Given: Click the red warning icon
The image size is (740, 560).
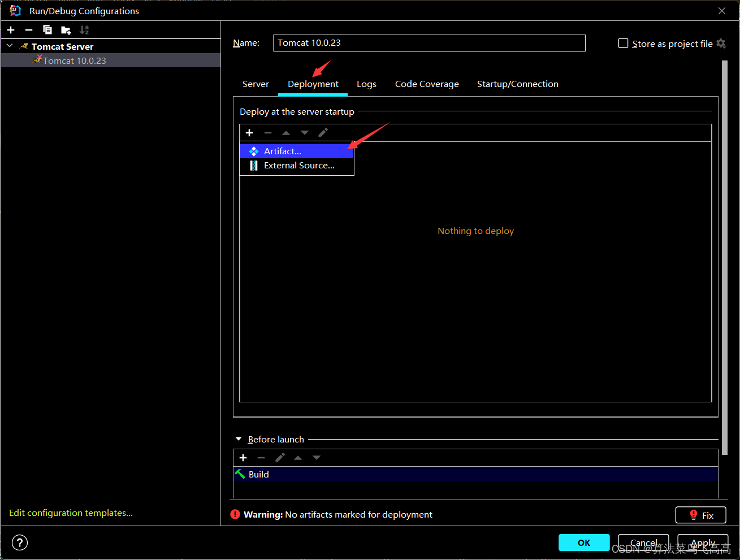Looking at the screenshot, I should [x=235, y=514].
